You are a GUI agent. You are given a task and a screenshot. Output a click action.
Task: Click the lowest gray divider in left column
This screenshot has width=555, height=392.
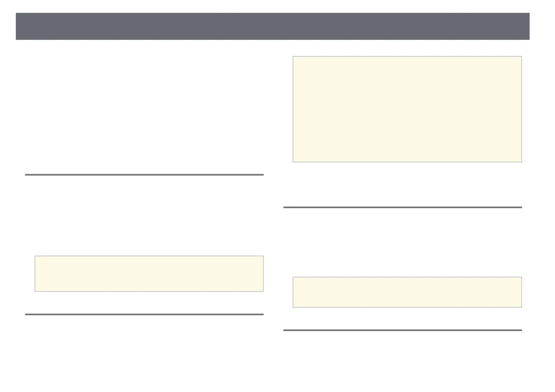(x=144, y=314)
